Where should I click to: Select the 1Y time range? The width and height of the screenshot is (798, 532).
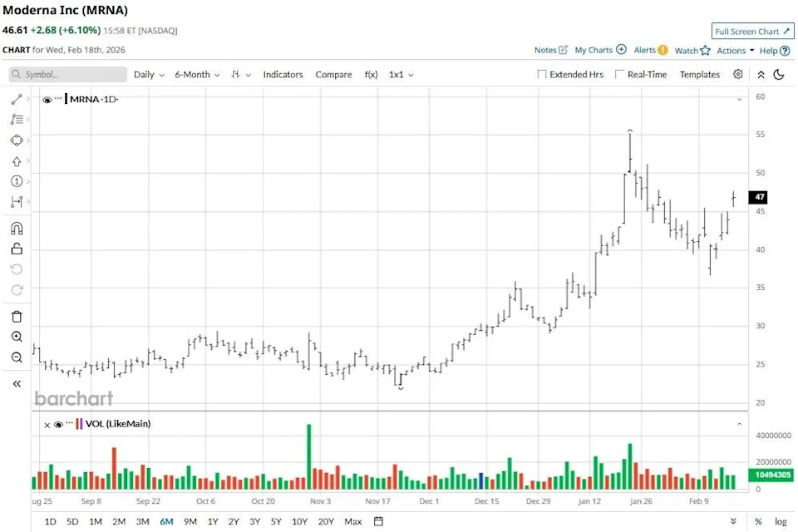click(x=213, y=521)
